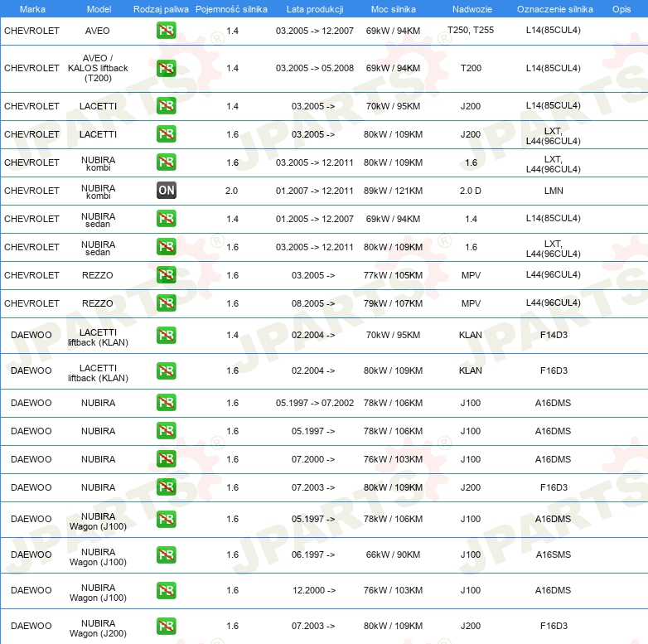The width and height of the screenshot is (648, 644).
Task: Click petrol icon in Rezzo 77kW row
Action: tap(166, 275)
